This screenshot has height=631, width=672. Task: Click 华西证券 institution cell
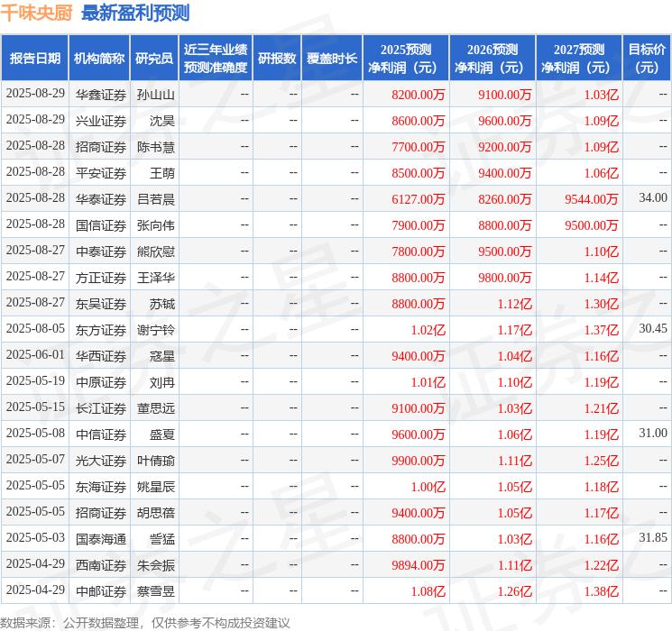(101, 356)
